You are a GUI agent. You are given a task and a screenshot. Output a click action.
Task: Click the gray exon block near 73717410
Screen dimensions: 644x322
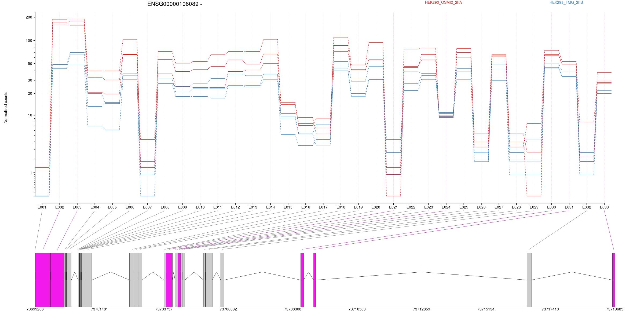click(x=529, y=280)
